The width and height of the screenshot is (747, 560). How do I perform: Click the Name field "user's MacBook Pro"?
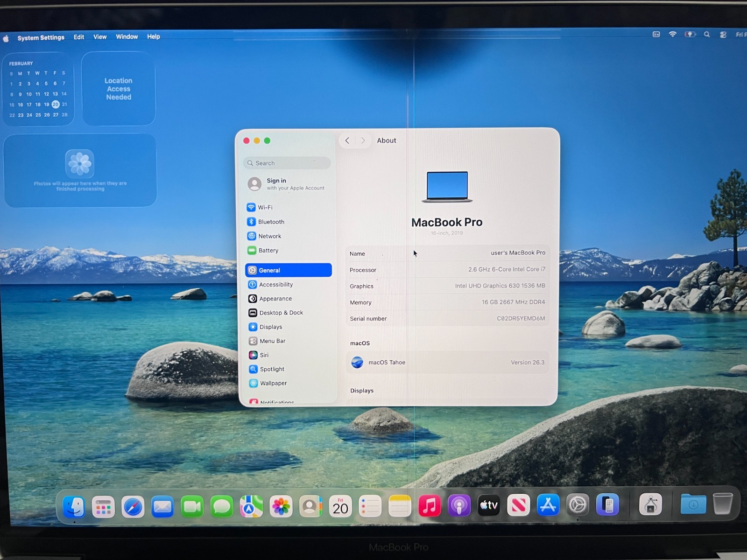pos(518,252)
